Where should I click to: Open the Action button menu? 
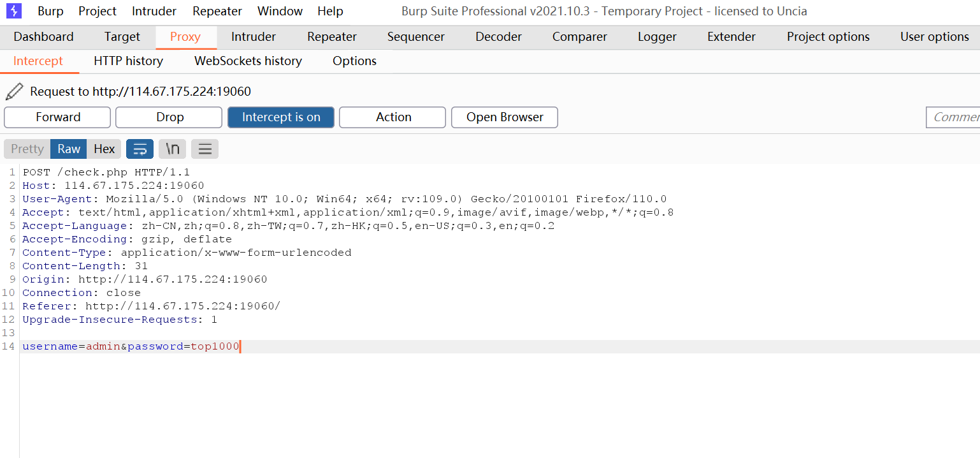(393, 117)
